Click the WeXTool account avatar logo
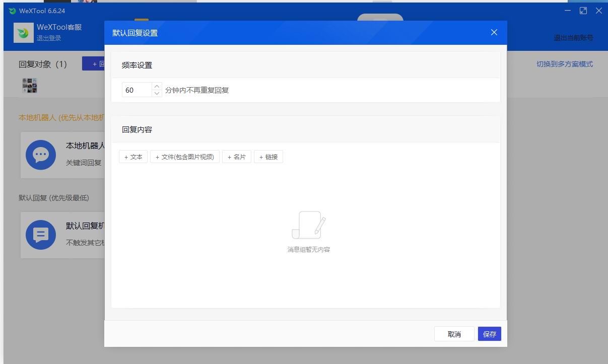Image resolution: width=608 pixels, height=364 pixels. point(23,33)
